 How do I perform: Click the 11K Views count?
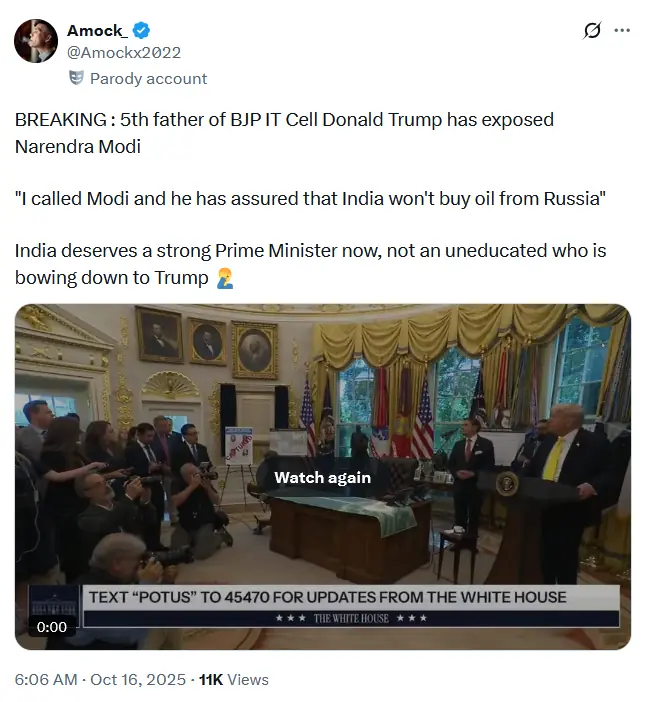[x=234, y=679]
